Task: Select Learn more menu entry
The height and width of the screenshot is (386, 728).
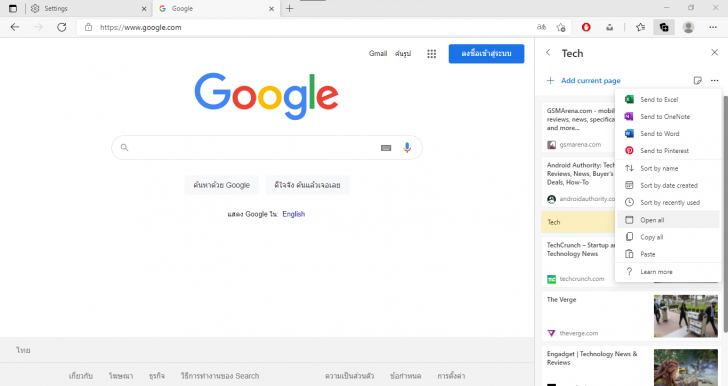Action: pyautogui.click(x=668, y=272)
